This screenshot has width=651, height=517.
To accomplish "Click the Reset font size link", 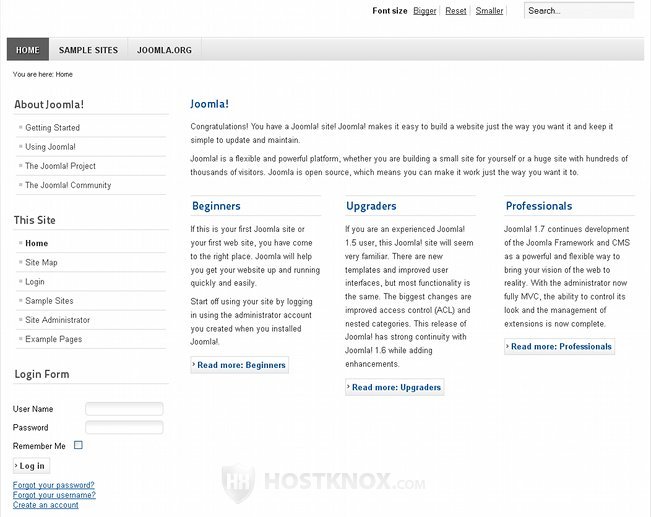I will [x=456, y=11].
